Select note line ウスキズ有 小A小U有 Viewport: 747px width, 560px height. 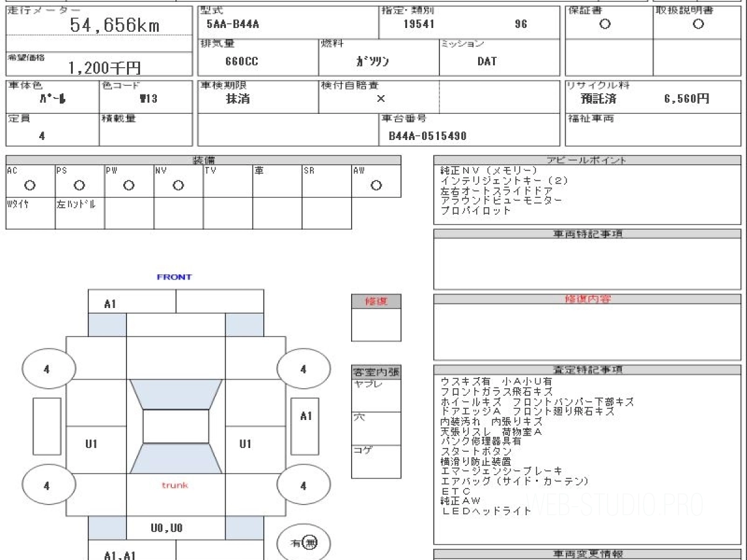coord(496,381)
